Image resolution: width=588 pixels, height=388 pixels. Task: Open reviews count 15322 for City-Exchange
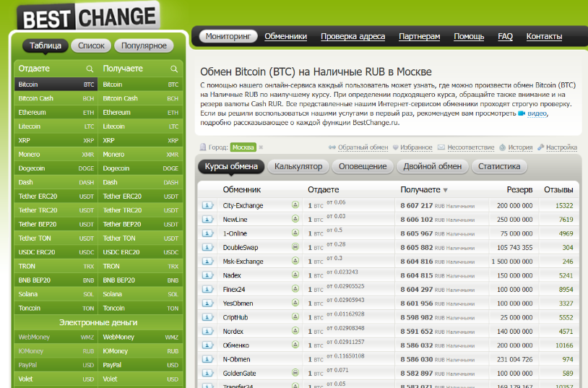[x=564, y=206]
